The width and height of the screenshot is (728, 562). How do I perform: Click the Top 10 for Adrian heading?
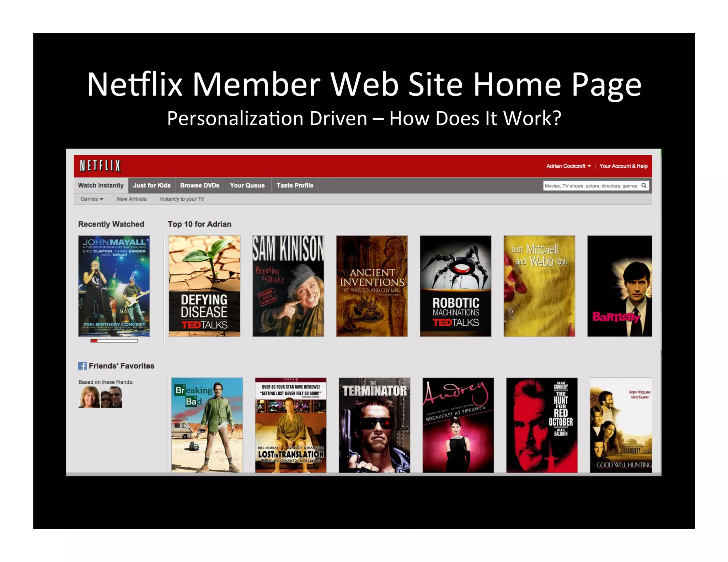[199, 224]
